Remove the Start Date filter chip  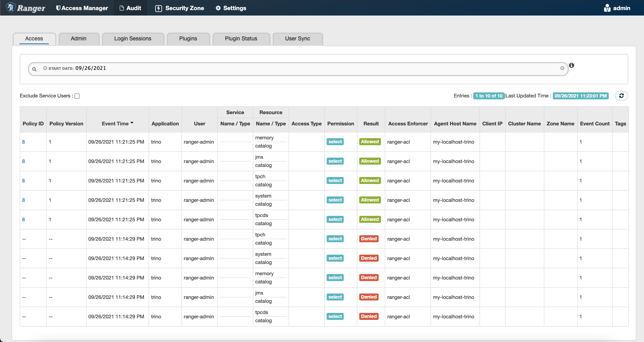click(45, 68)
